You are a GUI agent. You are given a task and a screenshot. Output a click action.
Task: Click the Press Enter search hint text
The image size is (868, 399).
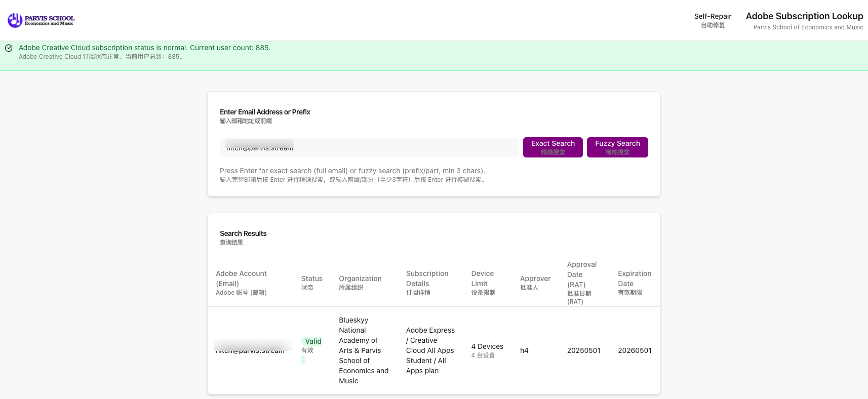(352, 171)
